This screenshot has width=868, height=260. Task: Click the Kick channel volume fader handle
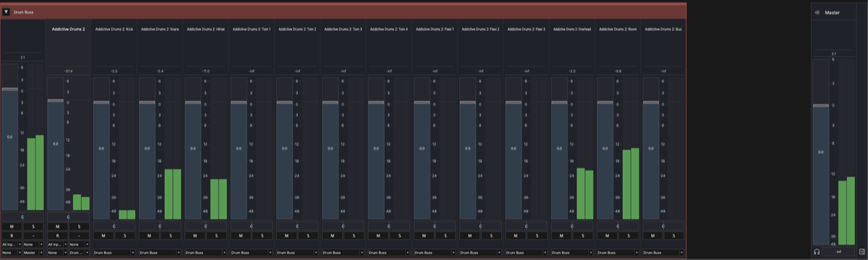point(101,103)
